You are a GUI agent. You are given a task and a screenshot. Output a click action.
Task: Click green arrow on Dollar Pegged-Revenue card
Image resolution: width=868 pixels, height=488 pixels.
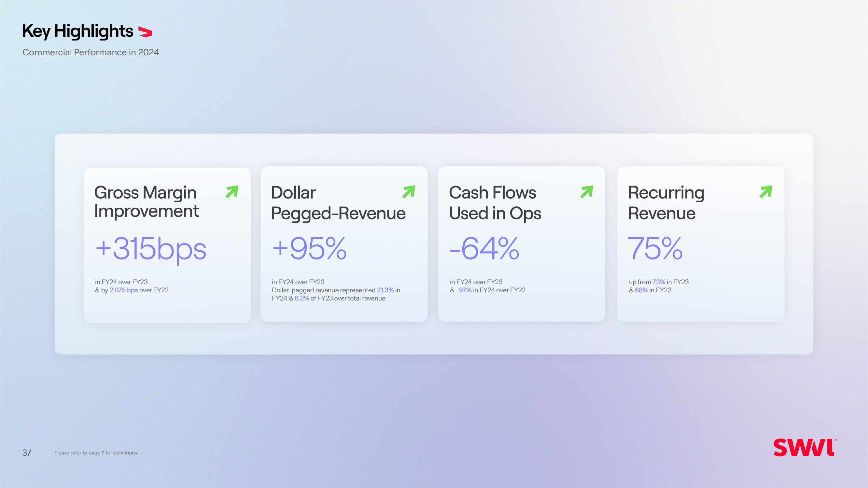point(409,192)
